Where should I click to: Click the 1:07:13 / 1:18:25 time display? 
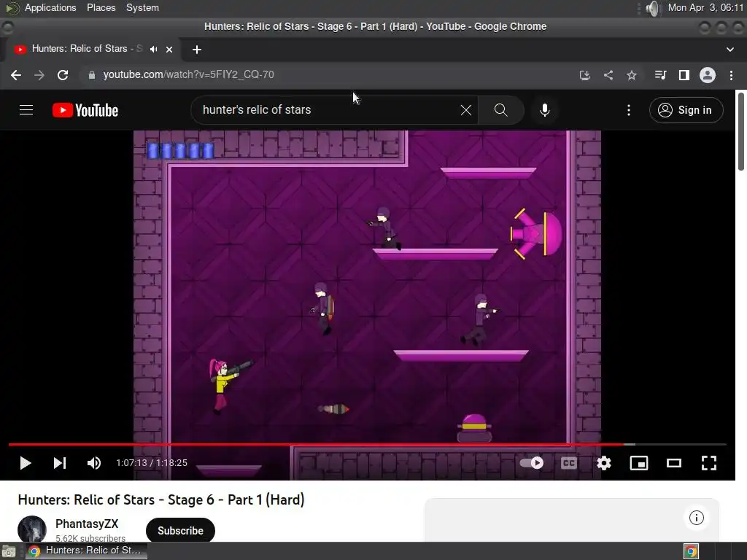tap(152, 463)
